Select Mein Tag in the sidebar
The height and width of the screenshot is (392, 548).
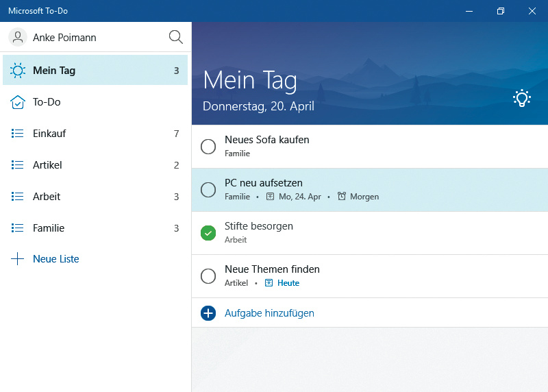[95, 70]
